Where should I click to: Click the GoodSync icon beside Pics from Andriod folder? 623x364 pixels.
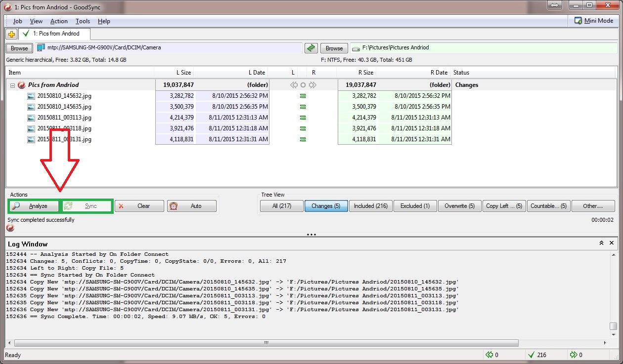22,85
